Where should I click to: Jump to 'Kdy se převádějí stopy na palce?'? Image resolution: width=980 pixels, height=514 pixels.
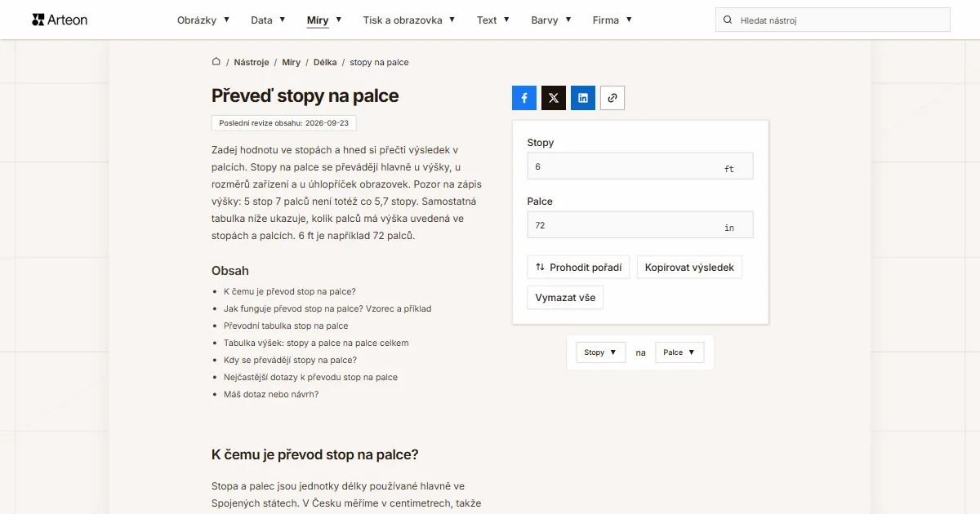click(x=290, y=360)
